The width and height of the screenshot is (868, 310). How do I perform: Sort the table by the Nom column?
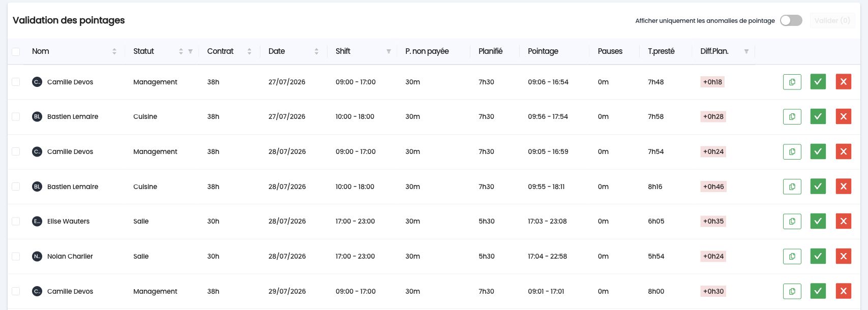click(114, 51)
